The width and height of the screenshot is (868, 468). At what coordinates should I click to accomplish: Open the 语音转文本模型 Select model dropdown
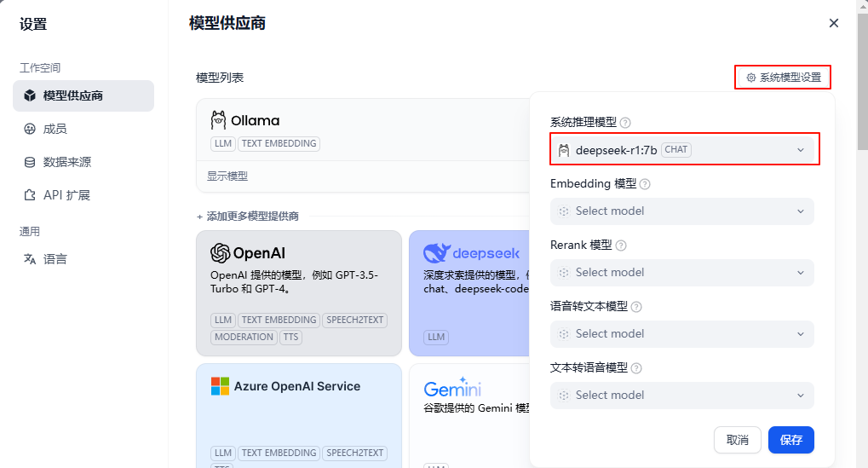pyautogui.click(x=682, y=334)
